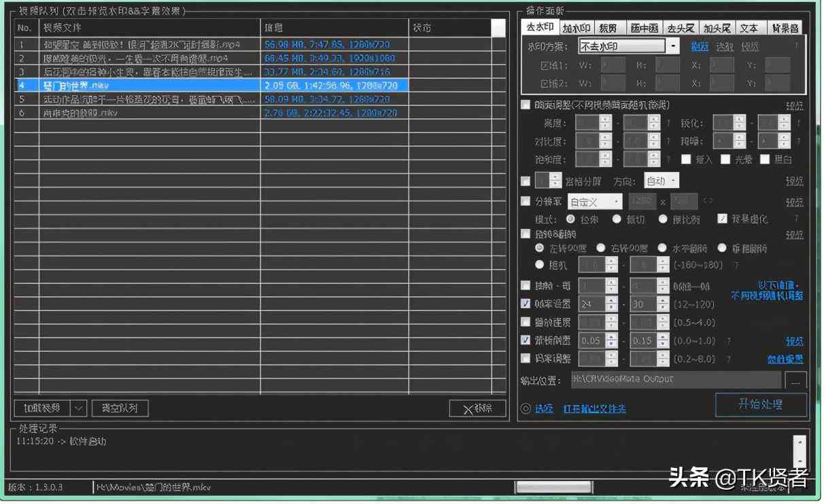Choose the 垂直翻转 radio button

coord(722,248)
